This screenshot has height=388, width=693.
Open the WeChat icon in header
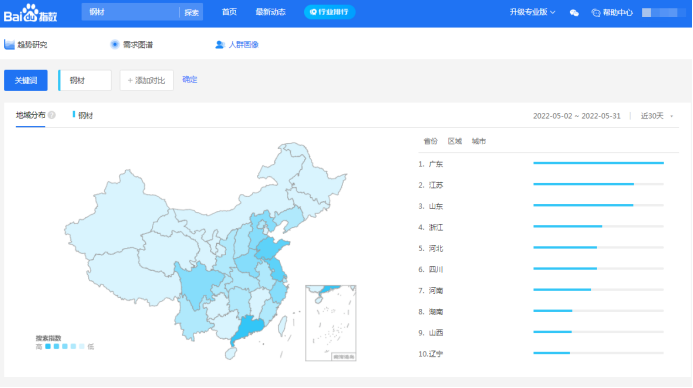[x=574, y=13]
